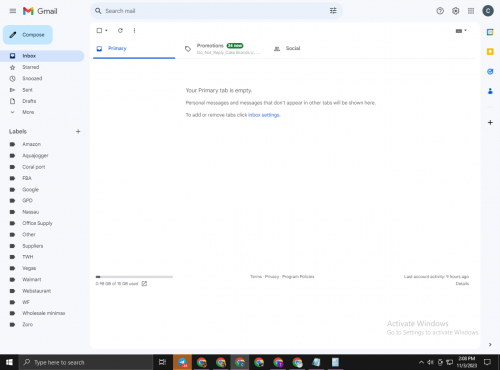Image resolution: width=500 pixels, height=370 pixels.
Task: Switch to the Promotions tab
Action: pyautogui.click(x=222, y=49)
